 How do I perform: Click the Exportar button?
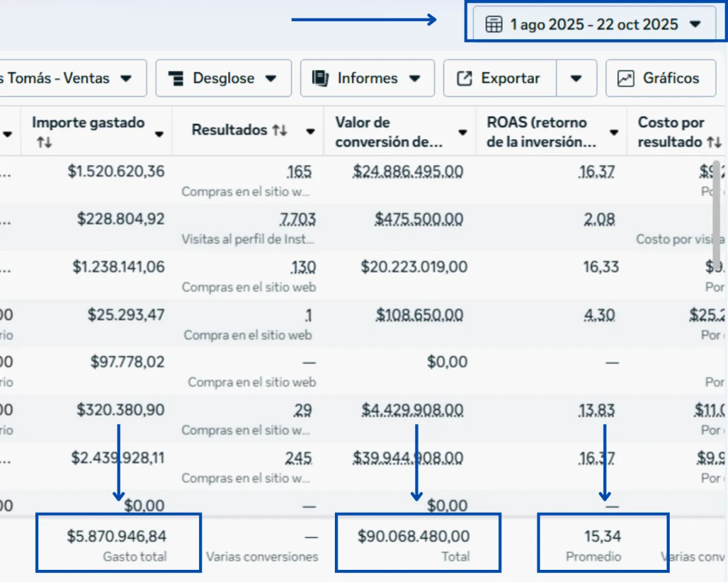tap(500, 78)
